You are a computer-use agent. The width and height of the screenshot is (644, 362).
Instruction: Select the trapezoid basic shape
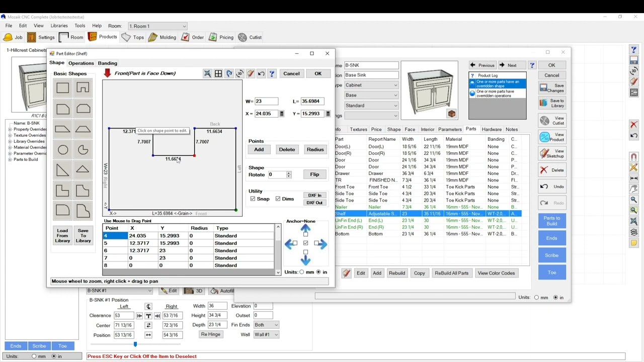pyautogui.click(x=83, y=129)
